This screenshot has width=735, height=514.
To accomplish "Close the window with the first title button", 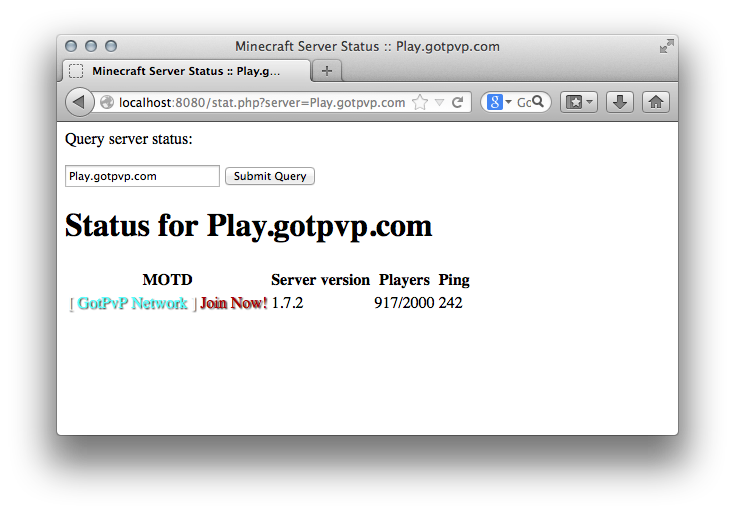I will (71, 46).
